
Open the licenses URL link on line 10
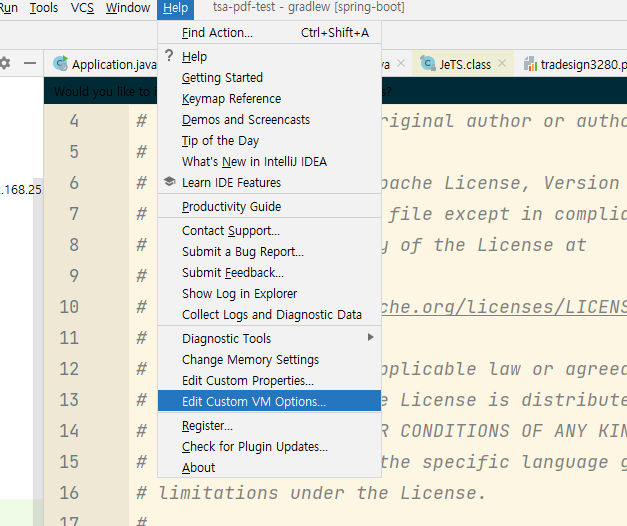504,307
